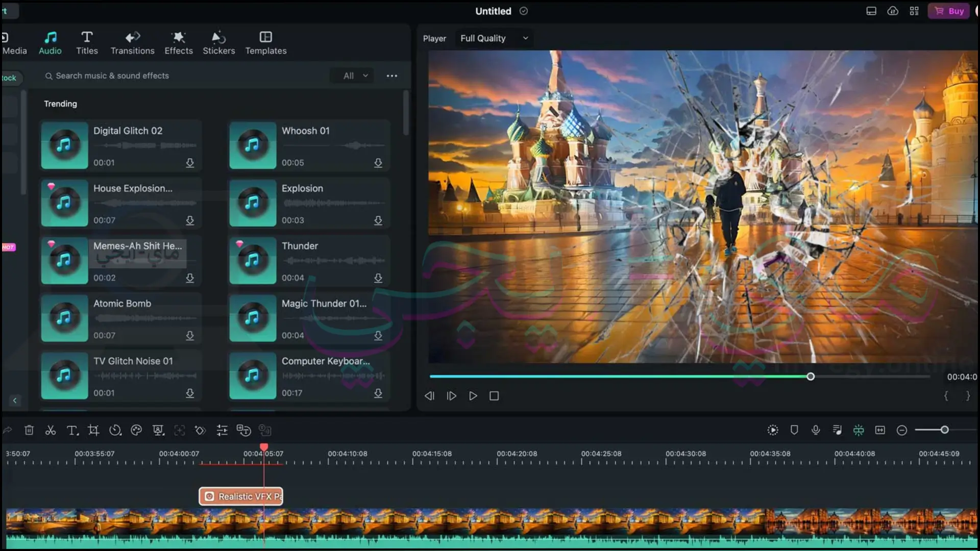Select the Atomic Bomb thumbnail

[x=64, y=318]
